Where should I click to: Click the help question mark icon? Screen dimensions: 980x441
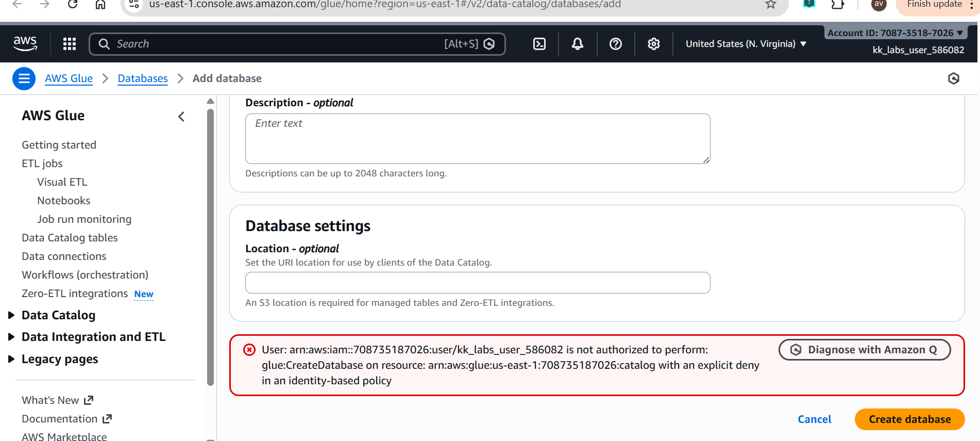(x=615, y=44)
